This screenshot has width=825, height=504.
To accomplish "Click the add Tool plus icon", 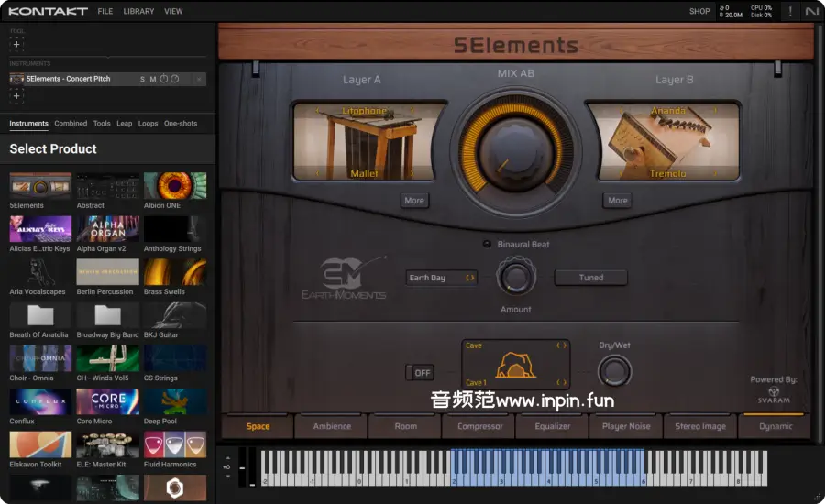I will coord(16,44).
